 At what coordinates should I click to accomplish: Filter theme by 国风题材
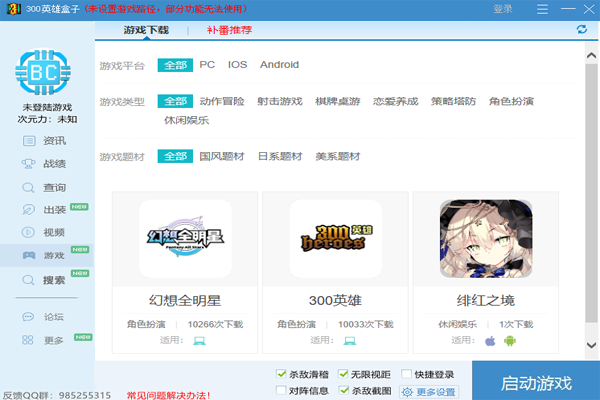222,156
